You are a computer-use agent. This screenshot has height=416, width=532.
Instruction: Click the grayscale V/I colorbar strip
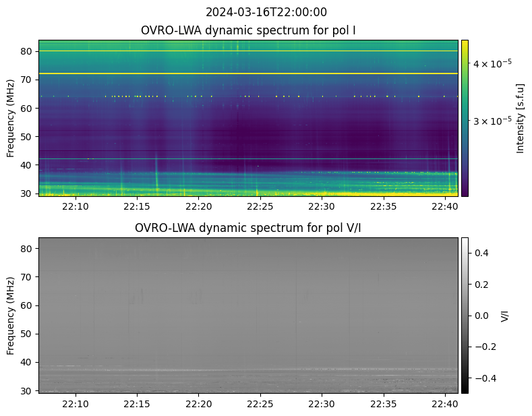coord(465,315)
